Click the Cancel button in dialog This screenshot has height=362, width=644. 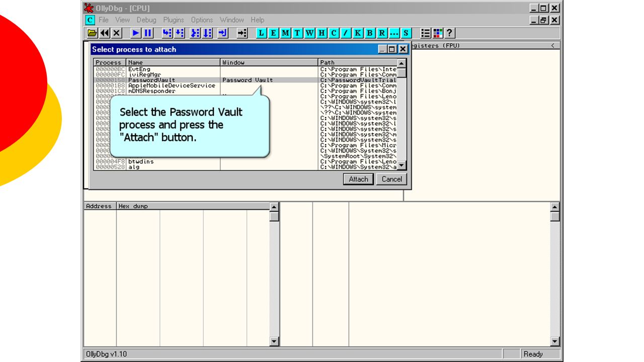point(391,179)
